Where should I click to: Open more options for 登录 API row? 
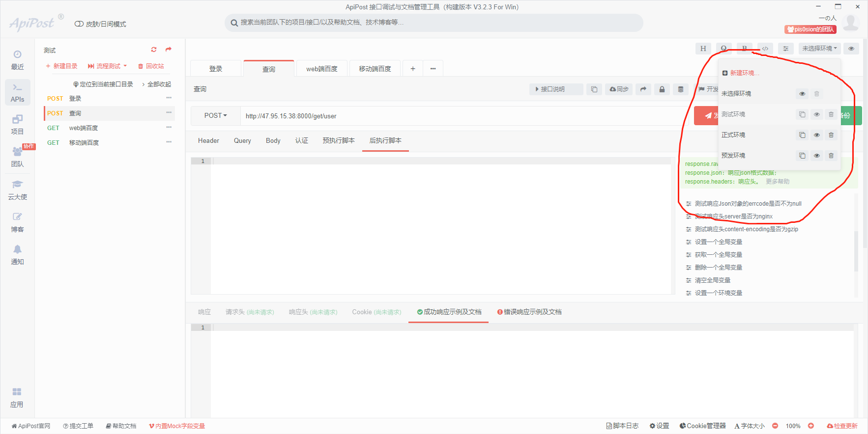pos(169,98)
